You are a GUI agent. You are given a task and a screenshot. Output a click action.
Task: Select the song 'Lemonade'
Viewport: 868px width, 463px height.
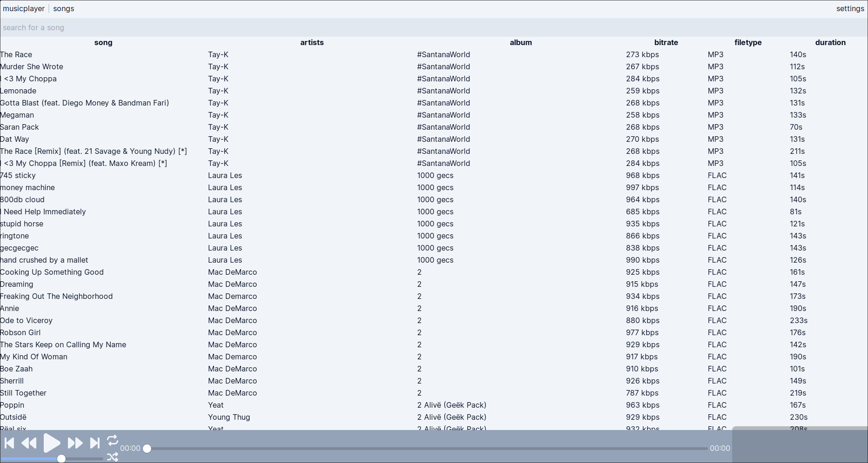click(18, 91)
